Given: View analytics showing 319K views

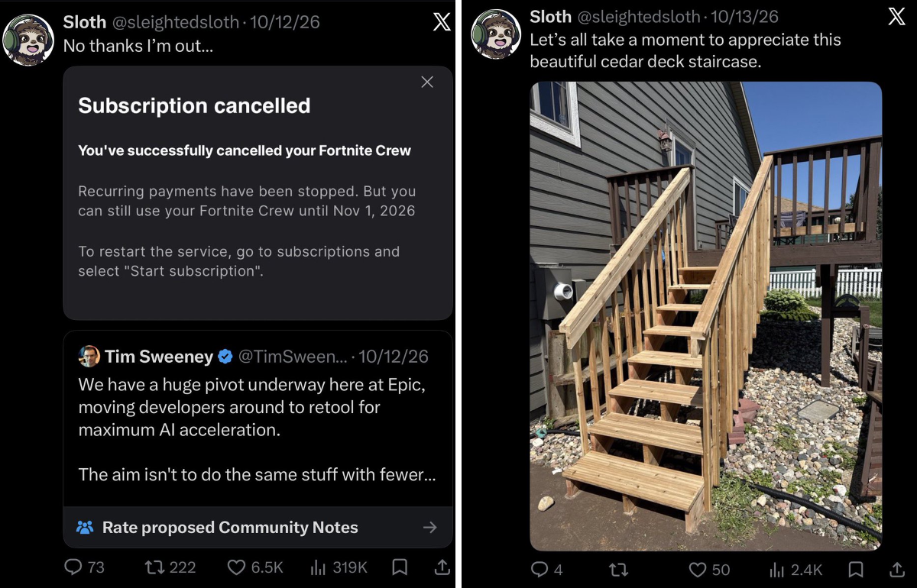Looking at the screenshot, I should coord(339,567).
